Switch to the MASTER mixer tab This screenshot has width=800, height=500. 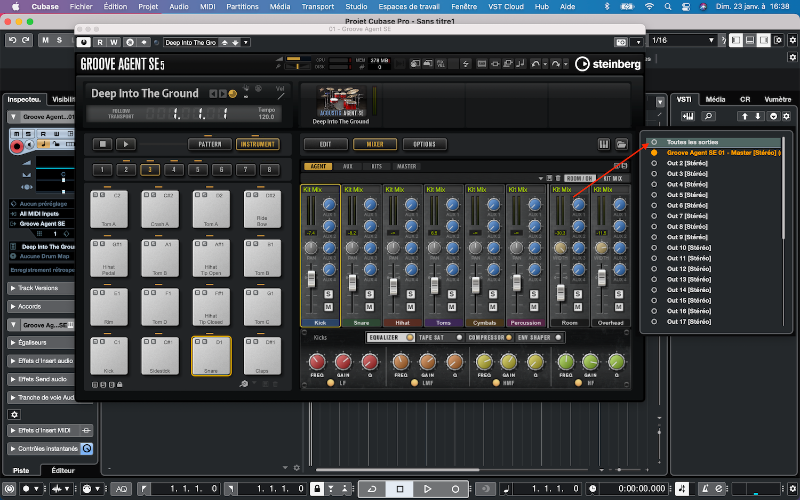click(407, 166)
